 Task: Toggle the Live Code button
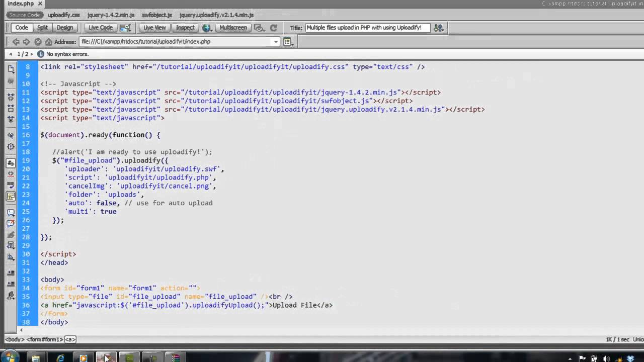(101, 28)
